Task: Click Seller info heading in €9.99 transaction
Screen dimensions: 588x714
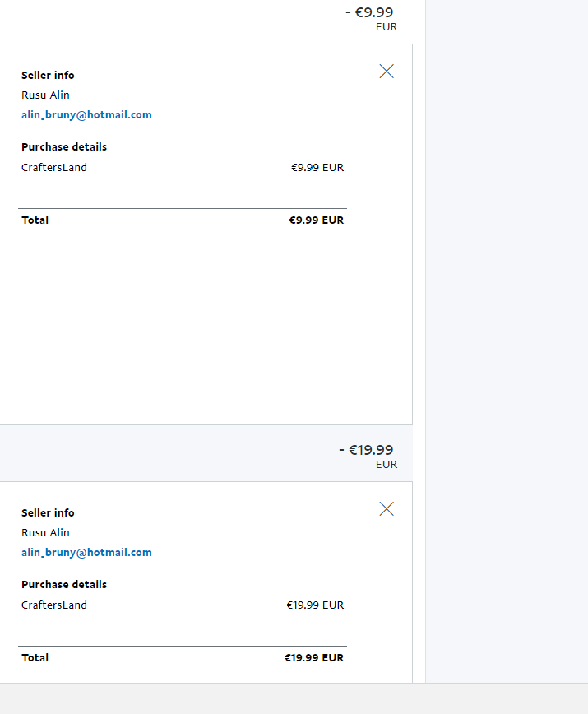Action: (48, 76)
